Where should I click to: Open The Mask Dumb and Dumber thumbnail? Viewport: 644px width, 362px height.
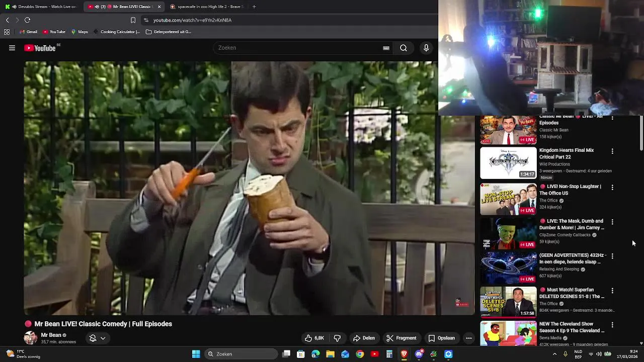click(508, 234)
